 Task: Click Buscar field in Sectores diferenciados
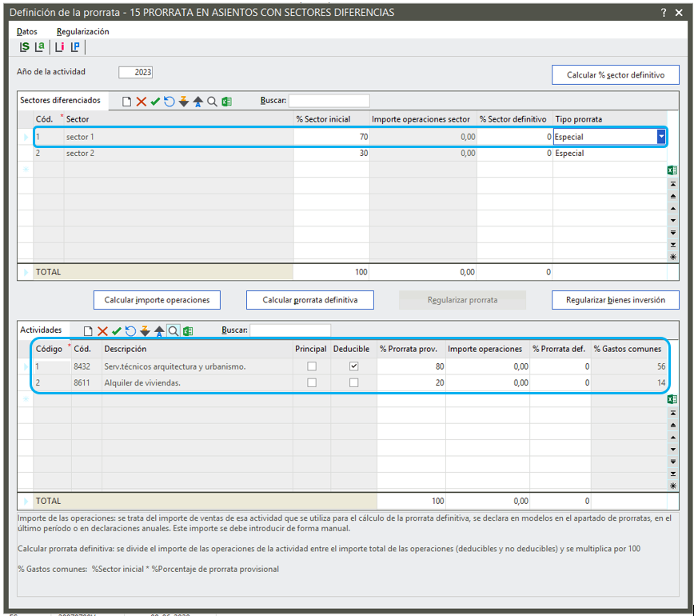[x=329, y=101]
